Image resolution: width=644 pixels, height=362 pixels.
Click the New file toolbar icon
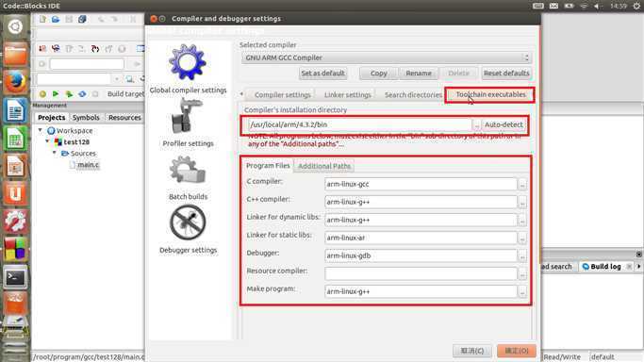[42, 19]
